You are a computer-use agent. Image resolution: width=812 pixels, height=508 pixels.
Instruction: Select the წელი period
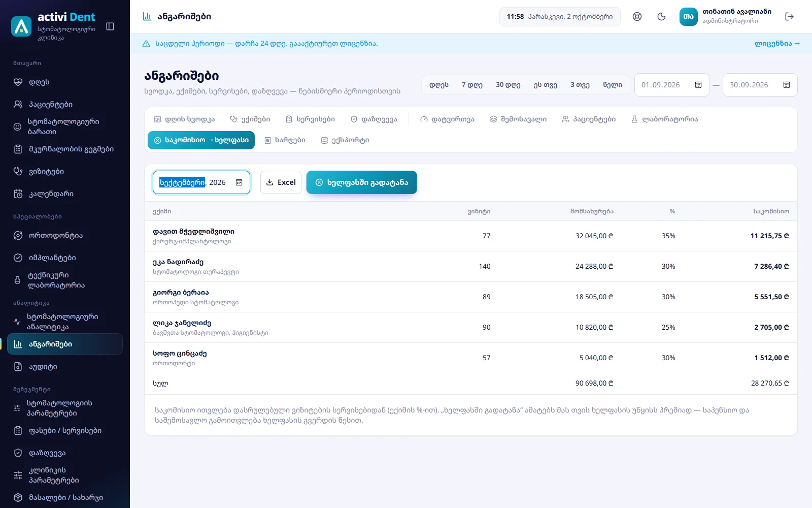[613, 85]
